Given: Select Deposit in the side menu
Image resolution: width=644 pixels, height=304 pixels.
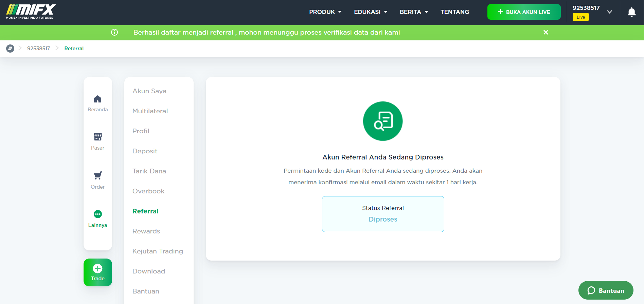Looking at the screenshot, I should tap(145, 151).
